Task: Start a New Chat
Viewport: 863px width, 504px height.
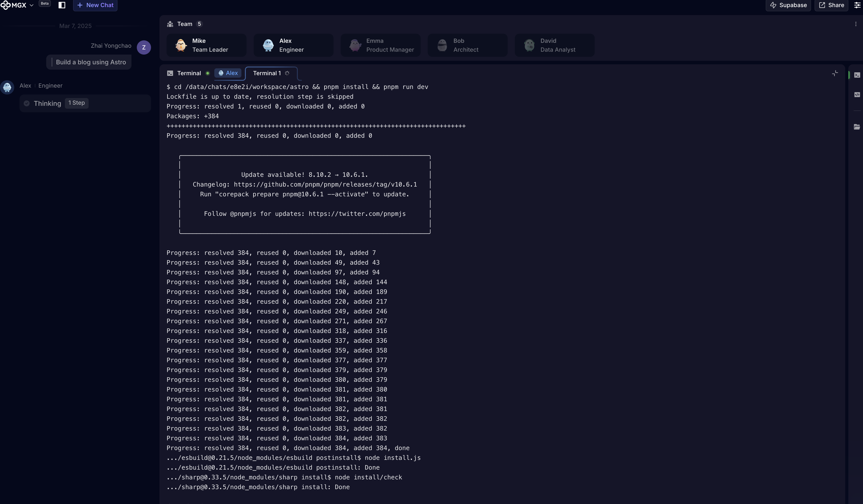Action: 95,5
